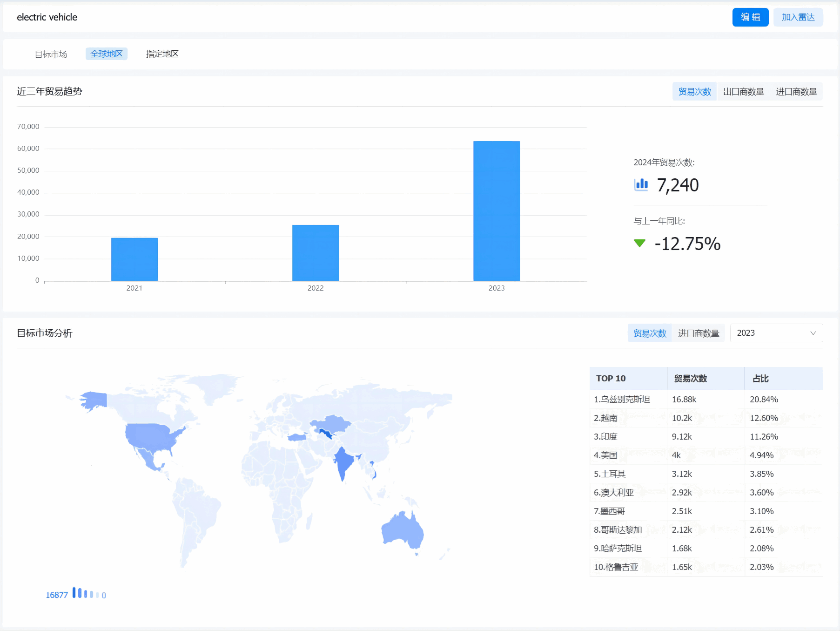The image size is (840, 631).
Task: Switch trend chart to 出口商数量
Action: [x=743, y=92]
